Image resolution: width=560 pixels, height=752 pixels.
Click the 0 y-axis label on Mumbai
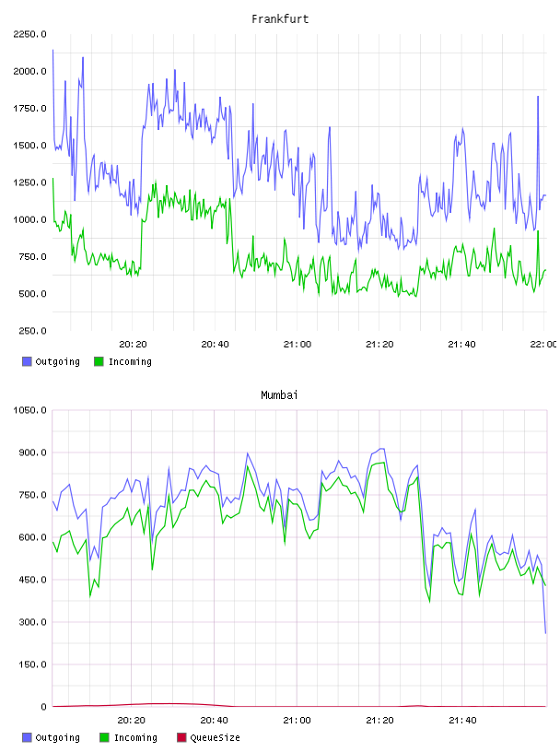click(x=43, y=707)
